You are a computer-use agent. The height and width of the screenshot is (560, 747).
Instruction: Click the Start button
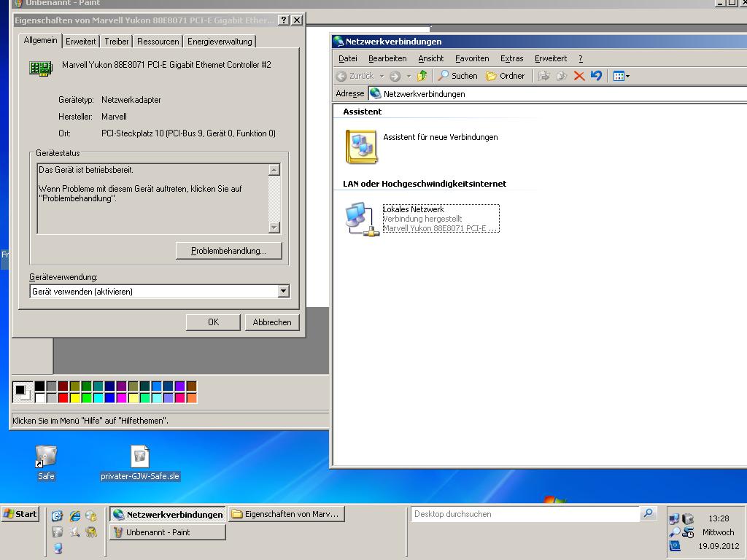click(20, 514)
